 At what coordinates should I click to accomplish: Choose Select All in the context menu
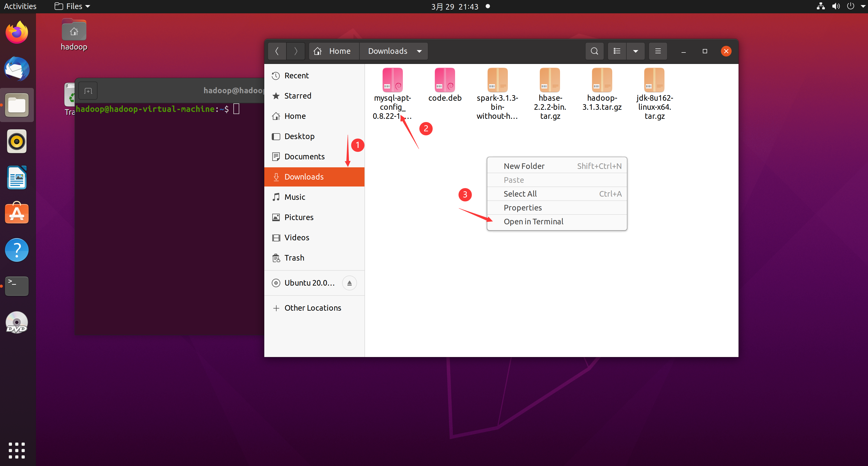[x=520, y=193]
